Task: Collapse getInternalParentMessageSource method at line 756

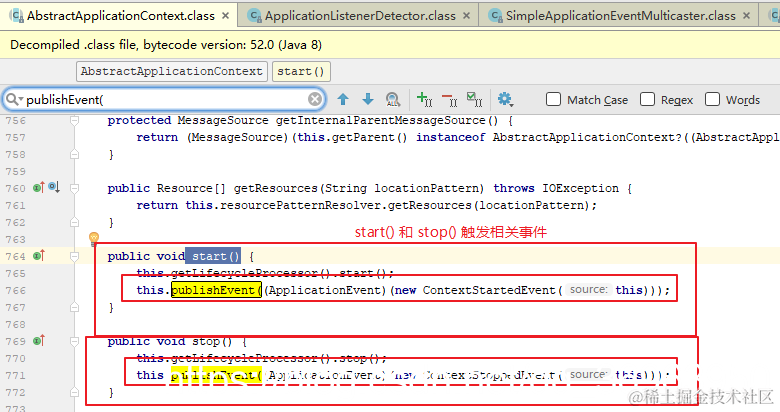Action: click(x=75, y=120)
